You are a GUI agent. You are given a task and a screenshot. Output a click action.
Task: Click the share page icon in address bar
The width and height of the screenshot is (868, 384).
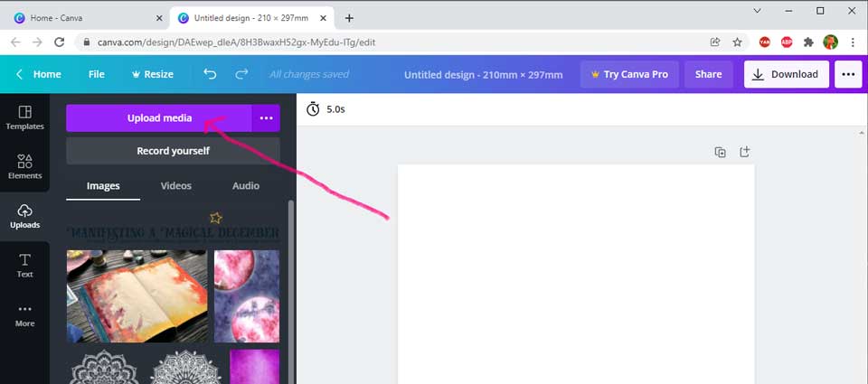pyautogui.click(x=715, y=42)
